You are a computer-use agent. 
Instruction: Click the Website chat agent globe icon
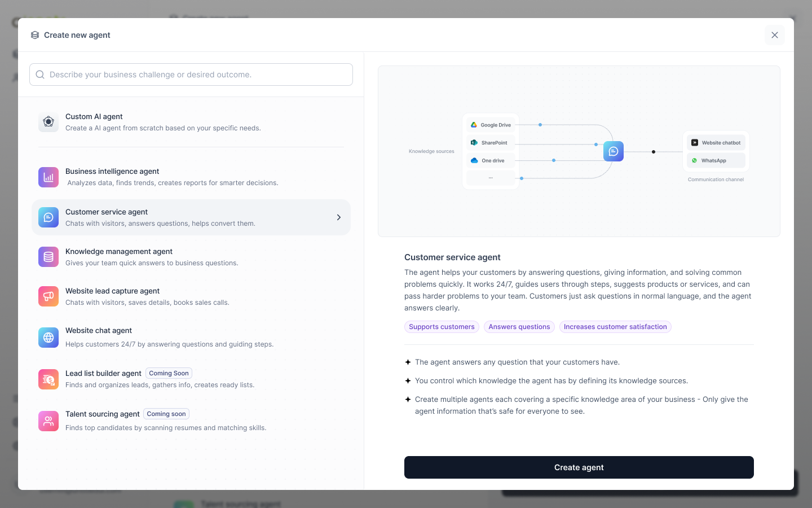[x=48, y=338]
